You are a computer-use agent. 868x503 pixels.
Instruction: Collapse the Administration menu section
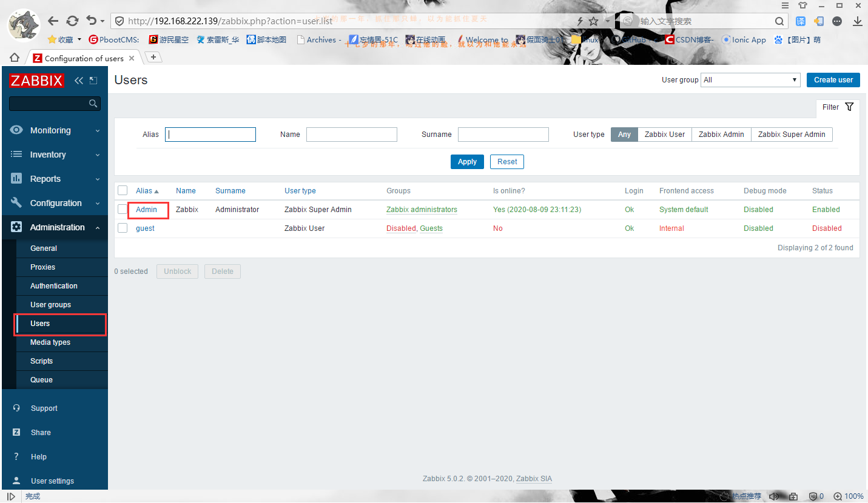coord(98,227)
